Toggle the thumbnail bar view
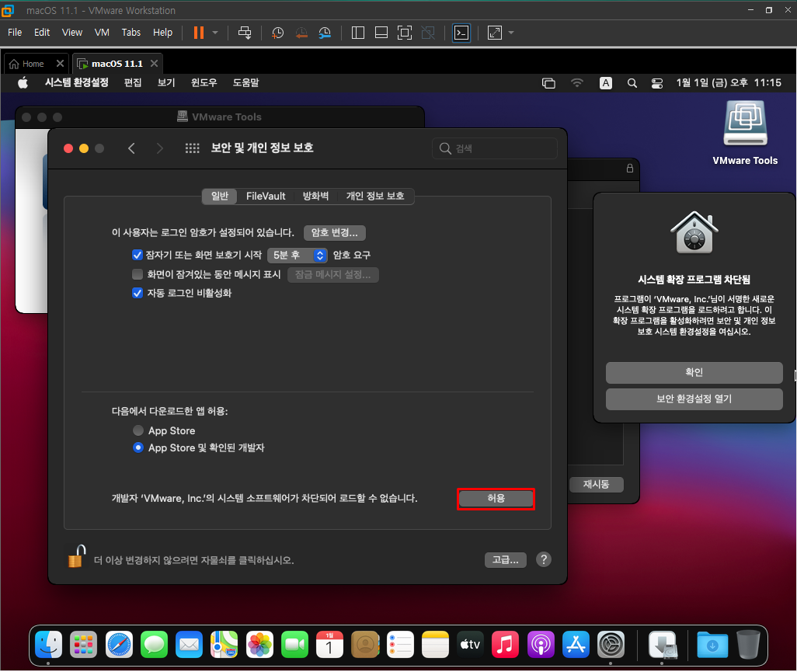The image size is (797, 672). coord(381,33)
